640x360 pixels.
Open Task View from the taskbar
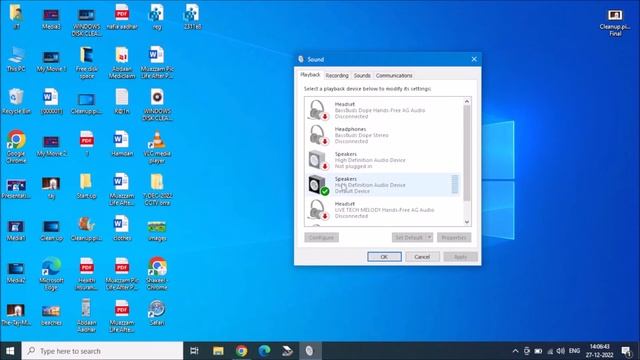click(194, 351)
